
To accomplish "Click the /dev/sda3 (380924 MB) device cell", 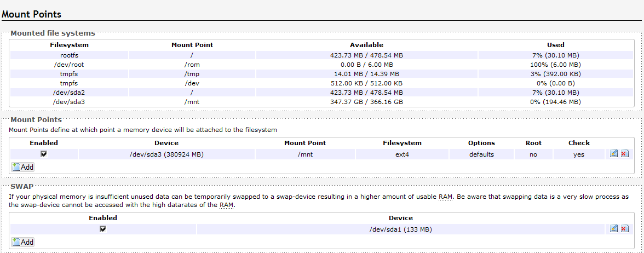I will click(166, 154).
